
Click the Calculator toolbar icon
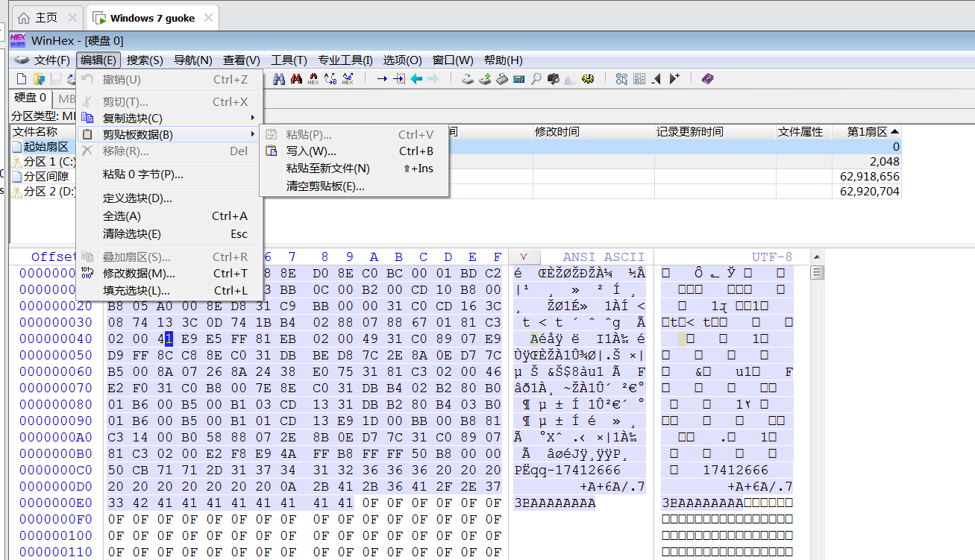pos(518,78)
